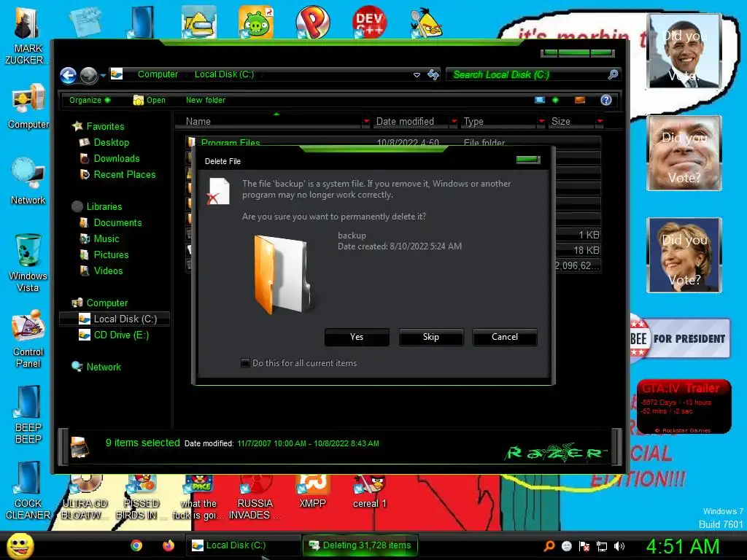Click the volume speaker tray icon

(619, 546)
